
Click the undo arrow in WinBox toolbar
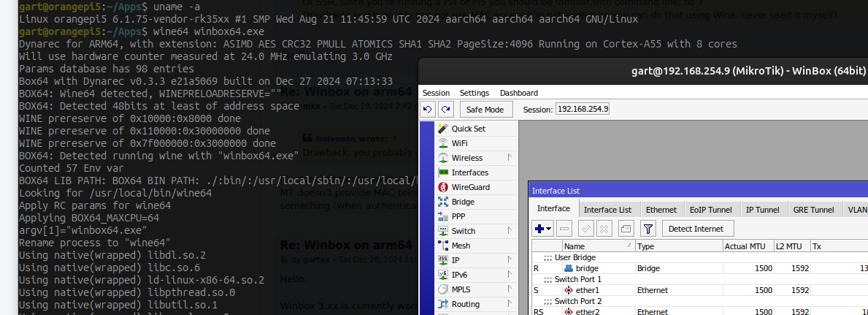tap(428, 109)
